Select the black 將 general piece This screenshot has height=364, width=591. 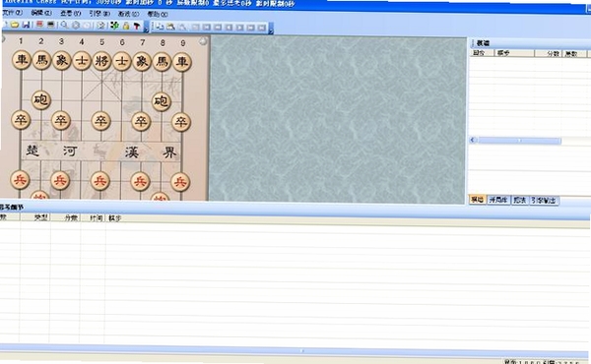pos(101,61)
